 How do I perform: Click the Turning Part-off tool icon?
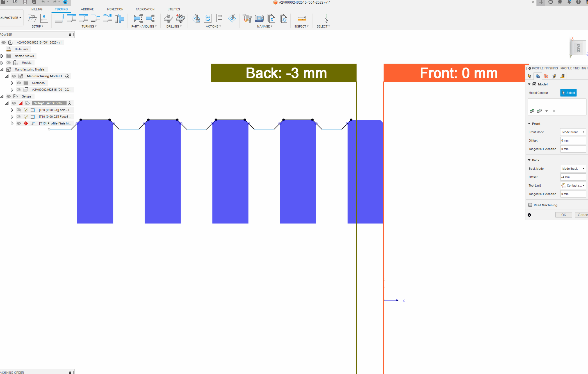120,19
